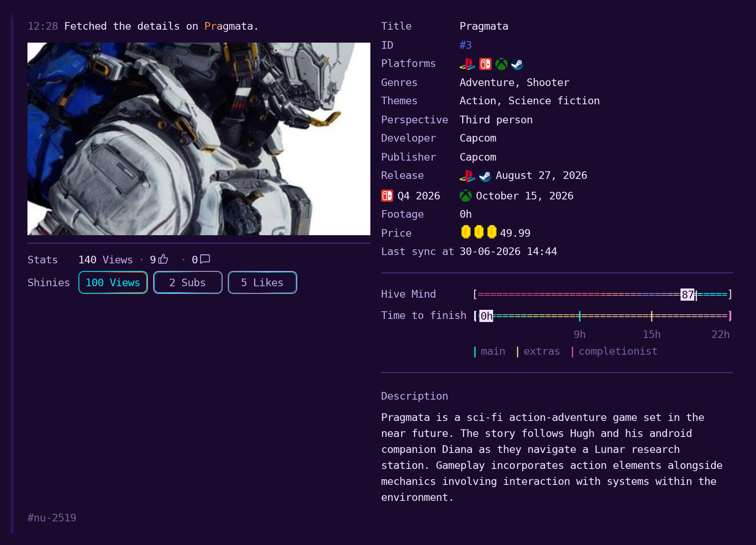The height and width of the screenshot is (545, 756).
Task: Click the #nu-2519 reference tag
Action: tap(52, 517)
